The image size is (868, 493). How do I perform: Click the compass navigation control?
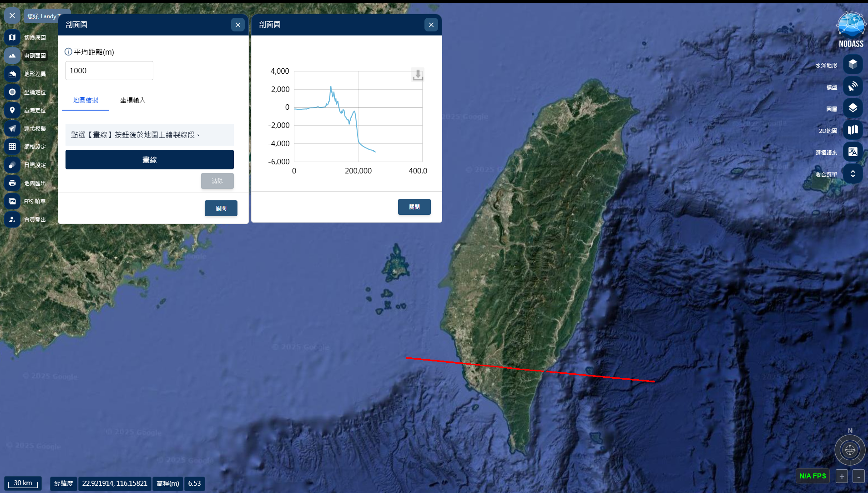[x=849, y=450]
